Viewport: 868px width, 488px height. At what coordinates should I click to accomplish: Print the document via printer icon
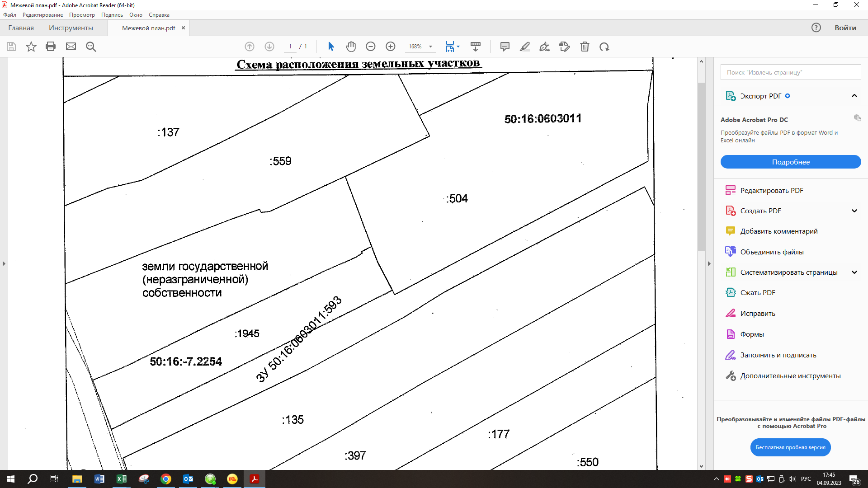51,47
